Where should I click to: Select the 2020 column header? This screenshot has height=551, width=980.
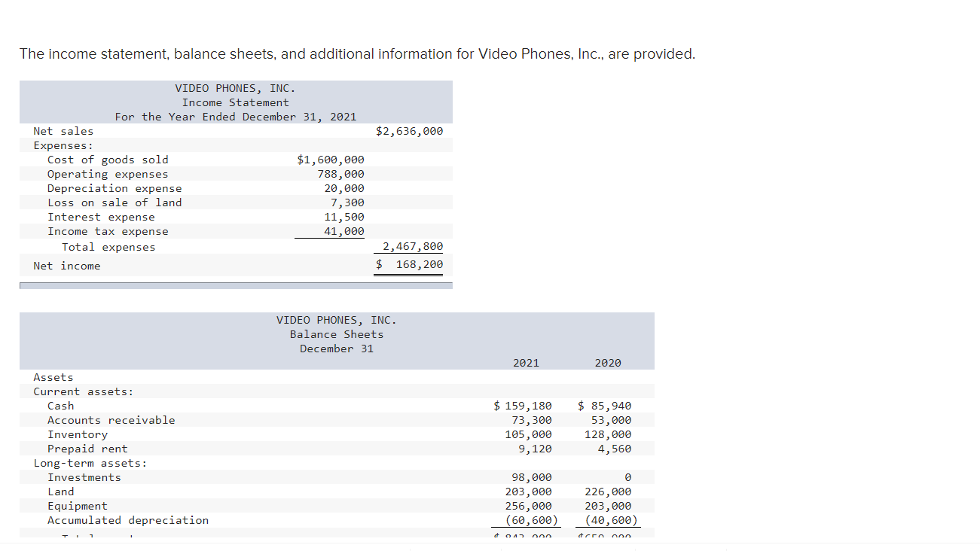coord(607,362)
